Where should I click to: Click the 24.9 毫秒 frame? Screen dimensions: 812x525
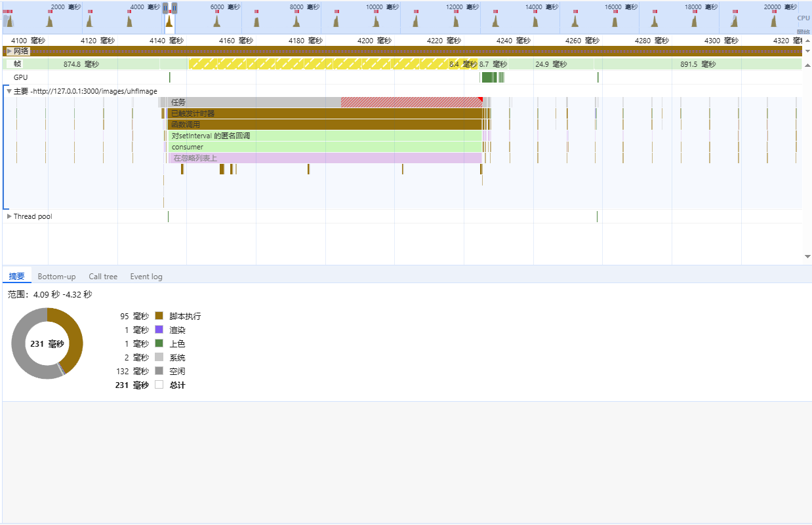(551, 64)
